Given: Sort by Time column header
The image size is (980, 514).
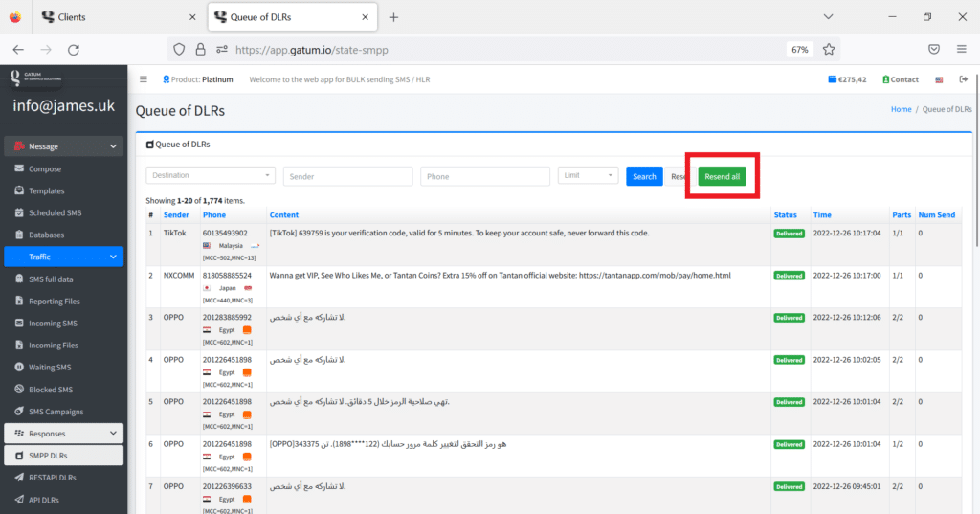Looking at the screenshot, I should [x=822, y=214].
